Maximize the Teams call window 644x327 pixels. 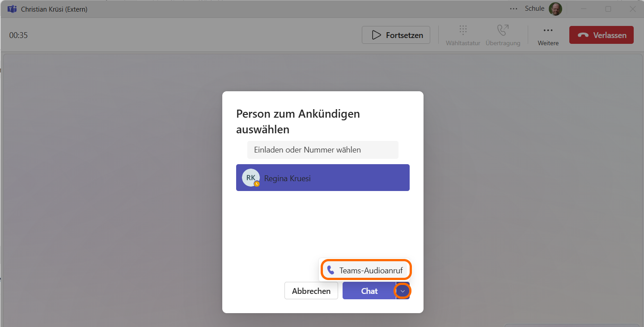(x=608, y=9)
